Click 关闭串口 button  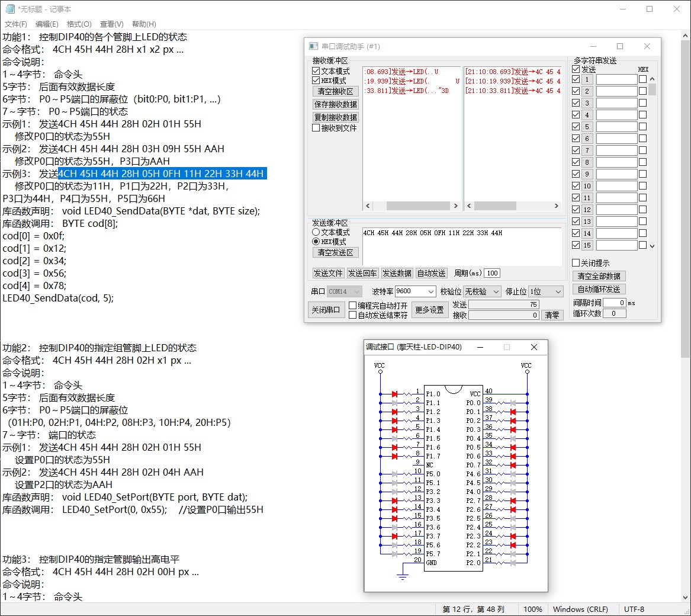[326, 310]
